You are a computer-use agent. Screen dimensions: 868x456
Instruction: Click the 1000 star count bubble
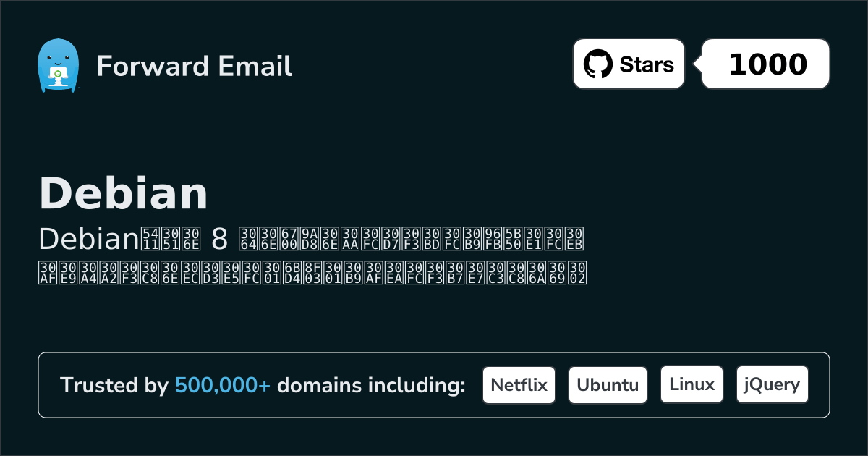(767, 64)
